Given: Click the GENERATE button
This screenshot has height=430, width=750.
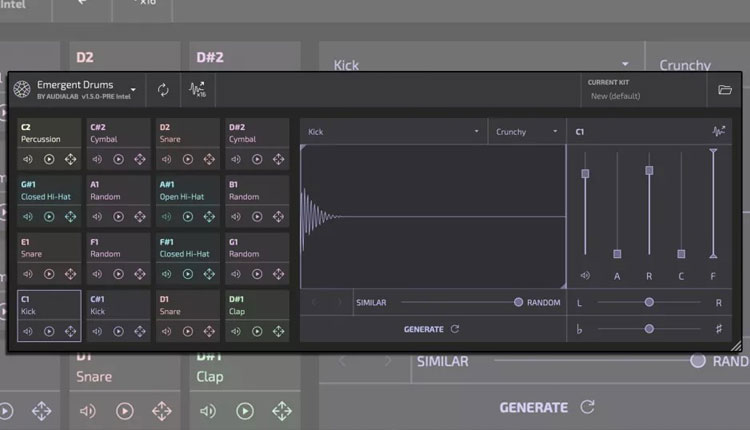Looking at the screenshot, I should (431, 328).
